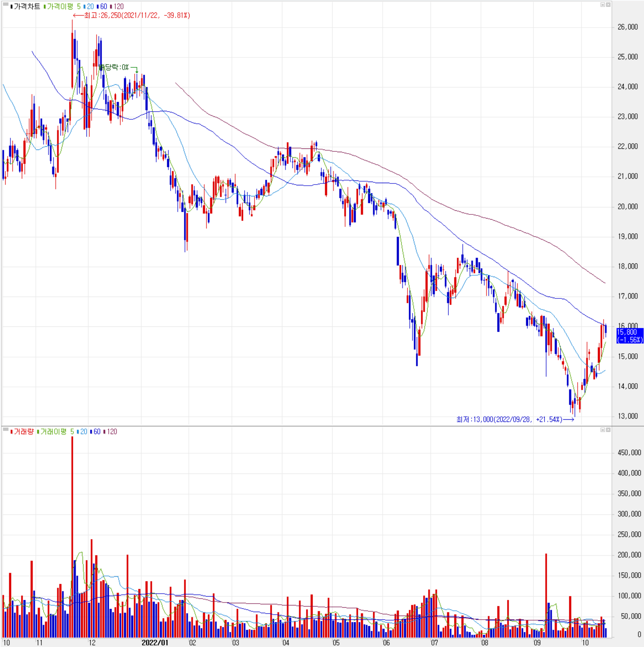Click the 20,000 price axis label
The image size is (644, 647).
tap(627, 207)
